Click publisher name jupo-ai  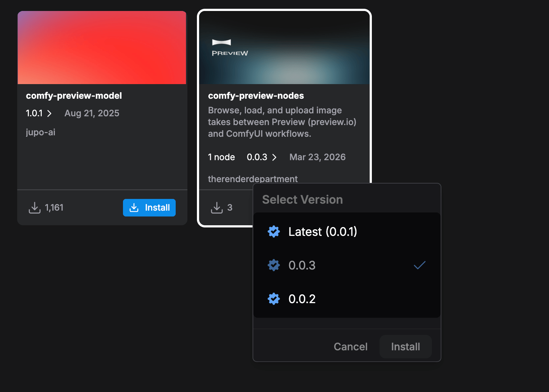tap(41, 132)
